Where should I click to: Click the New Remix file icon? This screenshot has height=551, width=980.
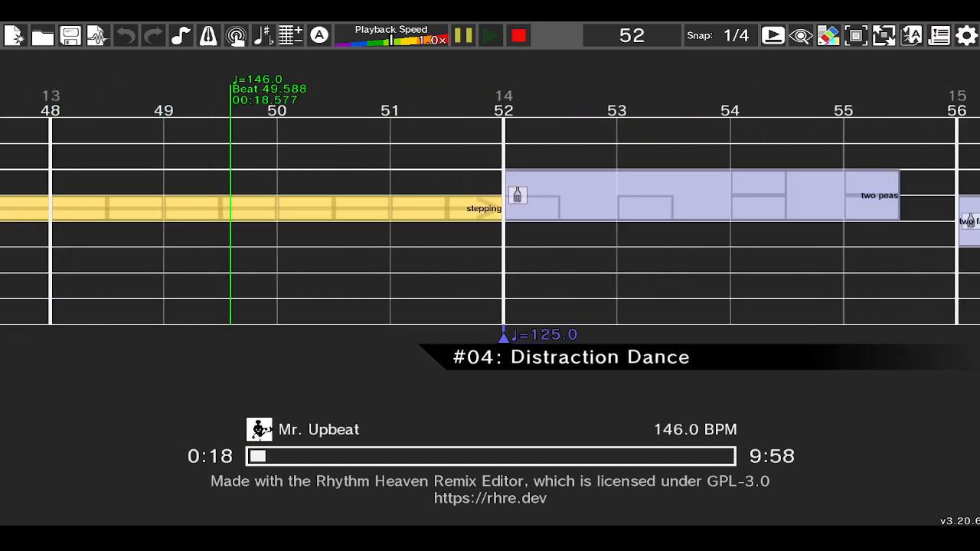coord(15,36)
